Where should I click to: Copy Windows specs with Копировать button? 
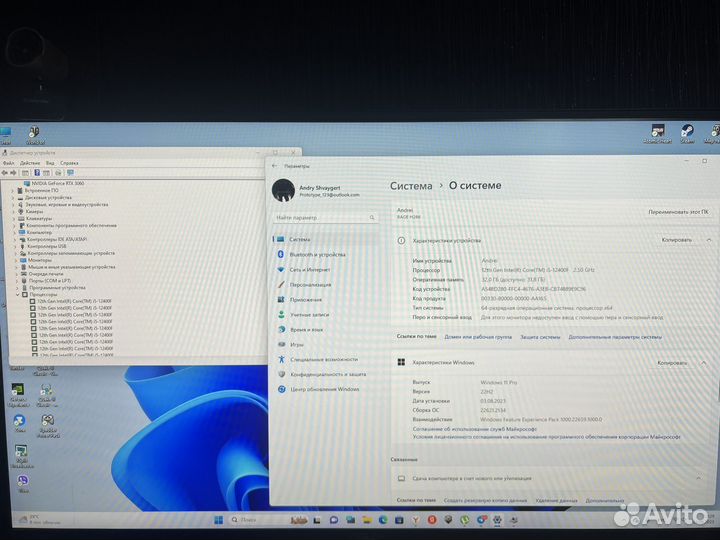click(x=672, y=363)
